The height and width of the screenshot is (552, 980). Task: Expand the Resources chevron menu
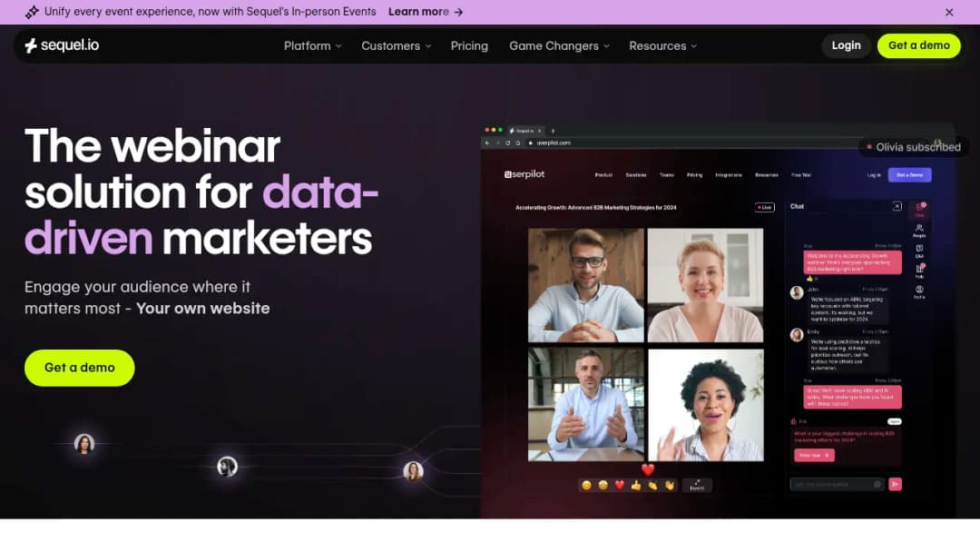pos(662,45)
